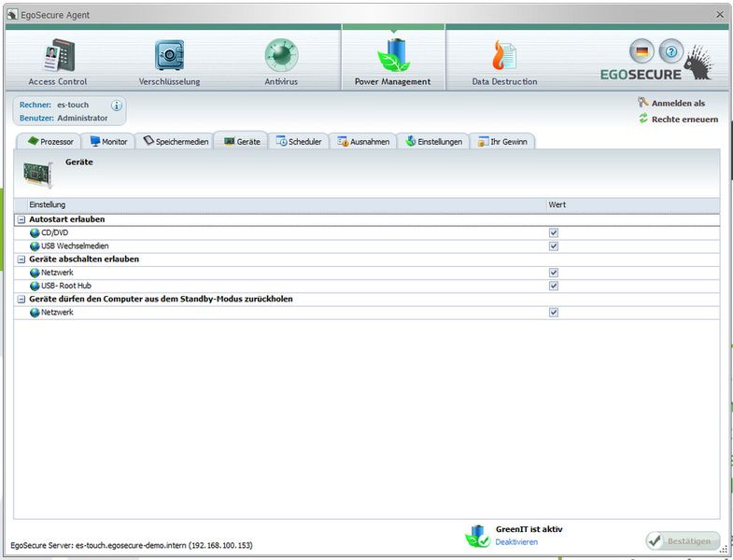This screenshot has width=733, height=560.
Task: Switch to the Speichermedien tab
Action: click(x=176, y=141)
